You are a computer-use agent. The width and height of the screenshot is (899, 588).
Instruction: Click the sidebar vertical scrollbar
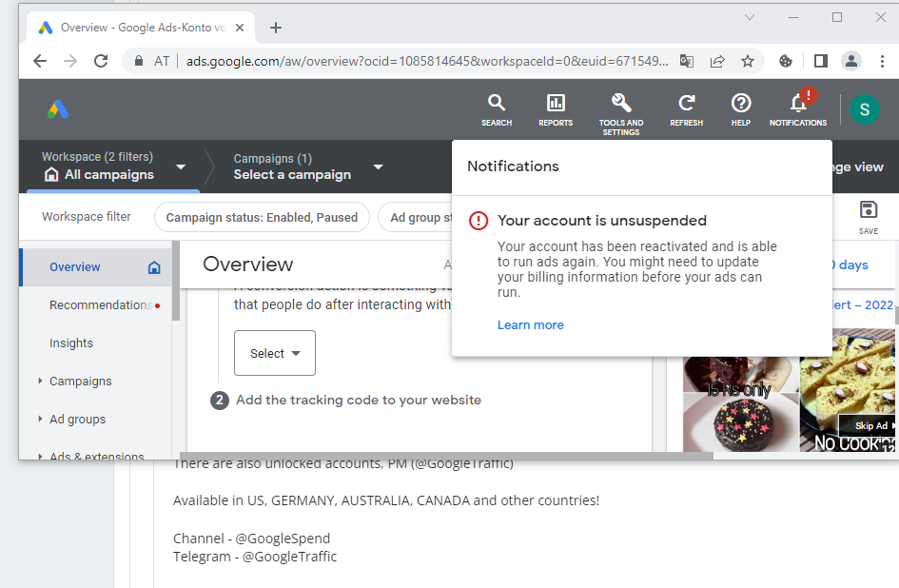pyautogui.click(x=176, y=281)
